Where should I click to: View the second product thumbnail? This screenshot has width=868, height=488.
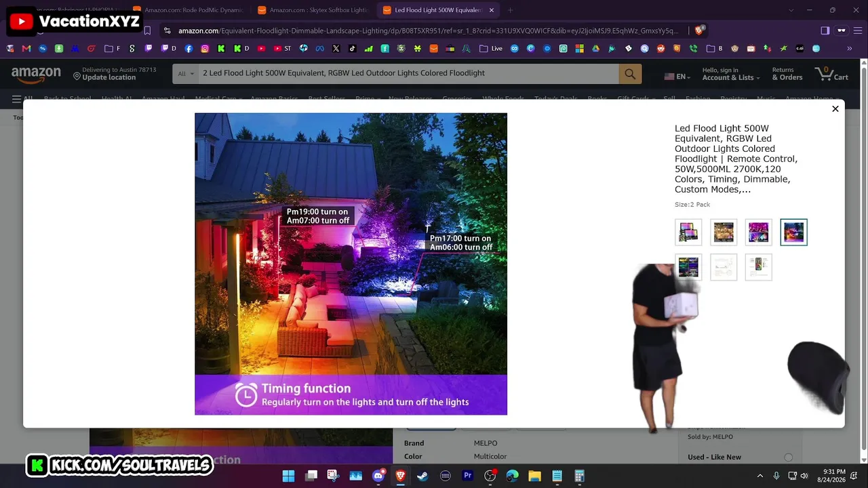pos(724,232)
